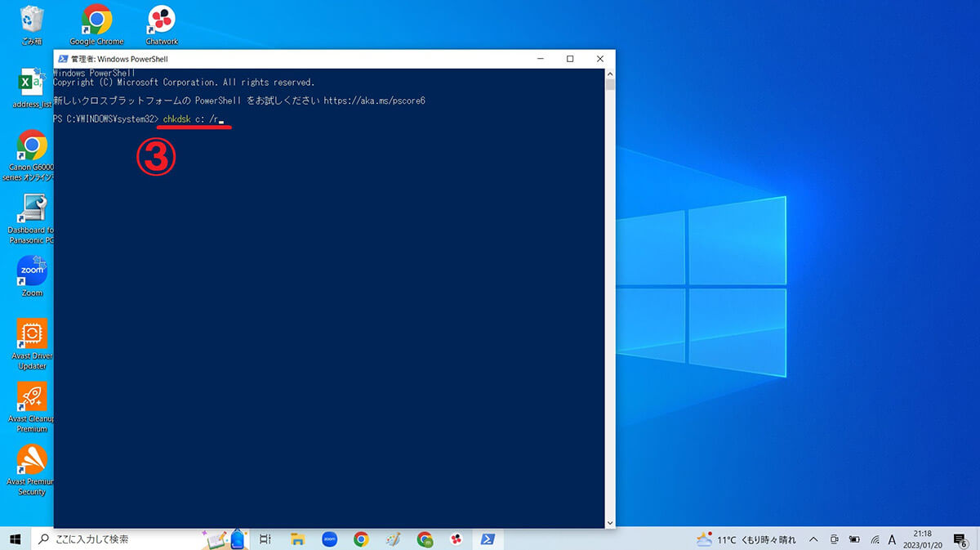980x550 pixels.
Task: Click the Copyright (C) Microsoft Corporation line
Action: coord(184,83)
